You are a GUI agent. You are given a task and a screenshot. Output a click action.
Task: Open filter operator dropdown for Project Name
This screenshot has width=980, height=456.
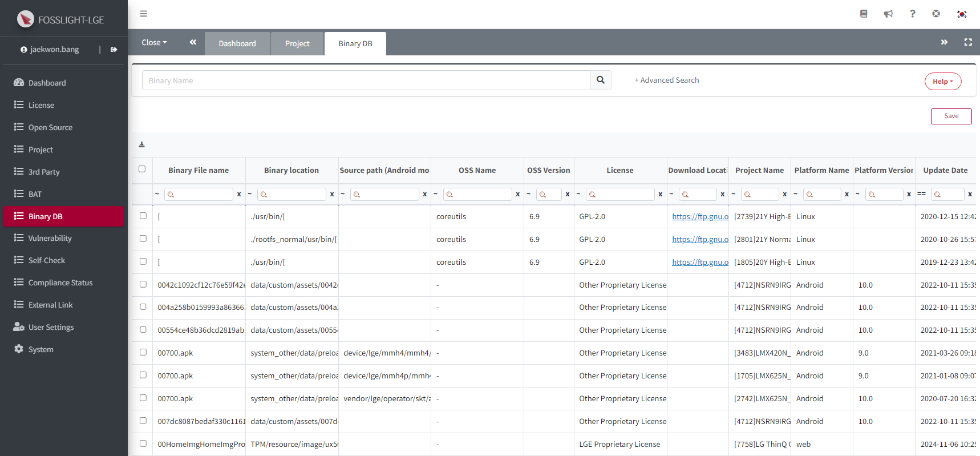[x=734, y=194]
